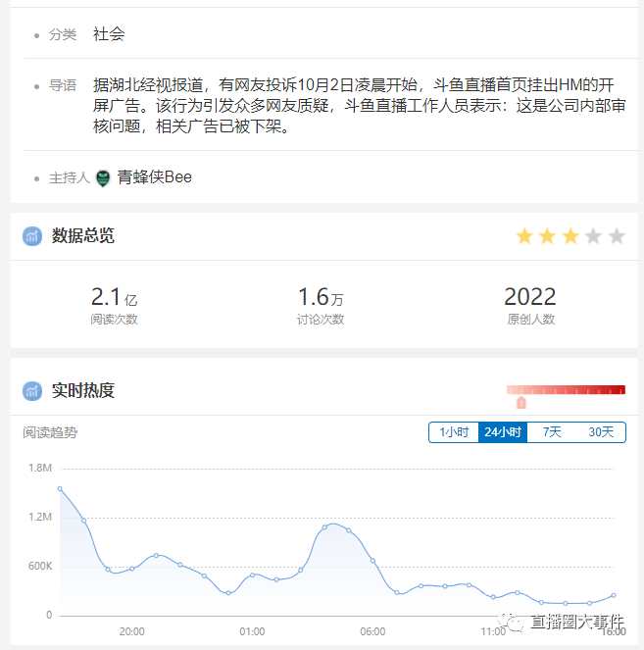
Task: Click the 1.8M y-axis label
Action: tap(40, 469)
